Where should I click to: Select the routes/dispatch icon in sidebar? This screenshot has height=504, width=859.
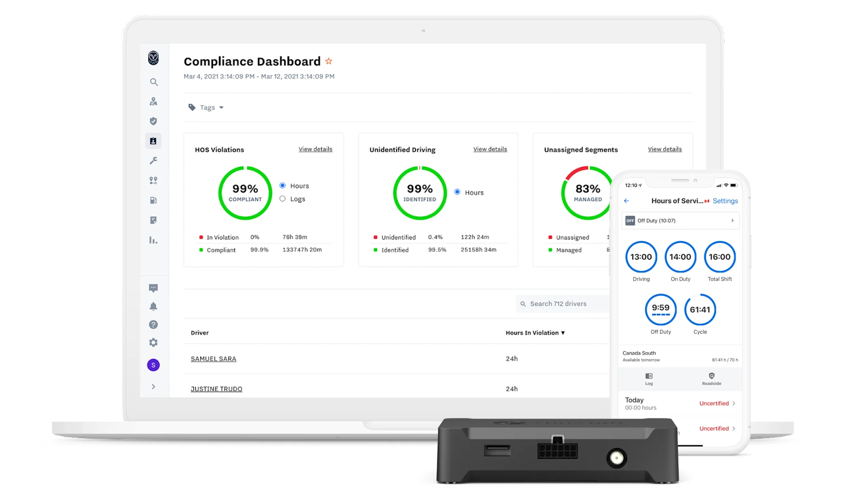tap(153, 181)
